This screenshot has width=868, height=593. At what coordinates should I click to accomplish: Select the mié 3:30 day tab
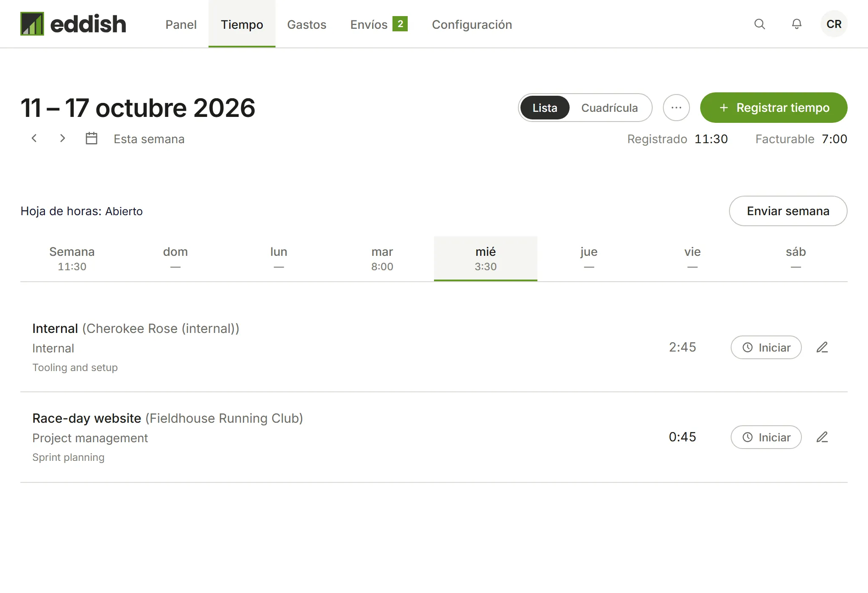(x=486, y=258)
